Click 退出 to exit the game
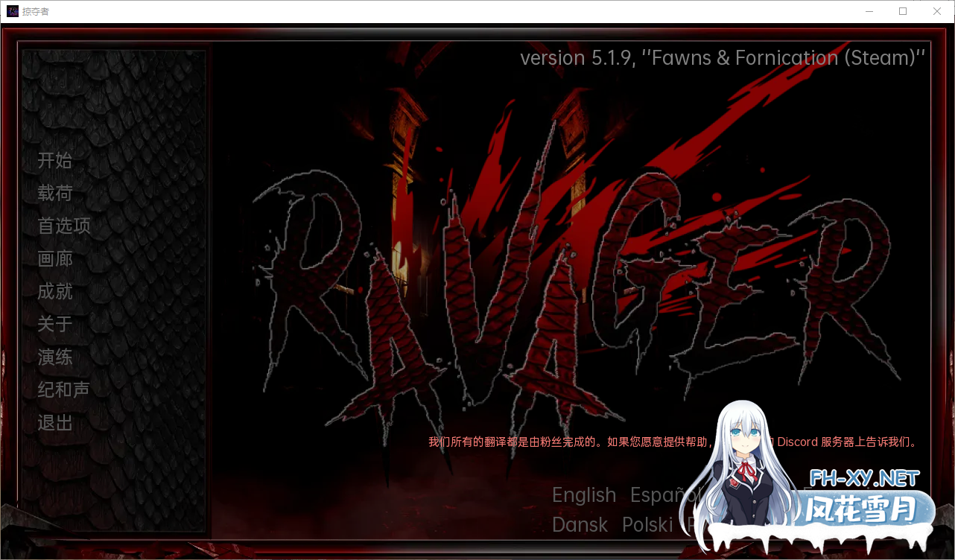This screenshot has height=560, width=955. [x=54, y=422]
